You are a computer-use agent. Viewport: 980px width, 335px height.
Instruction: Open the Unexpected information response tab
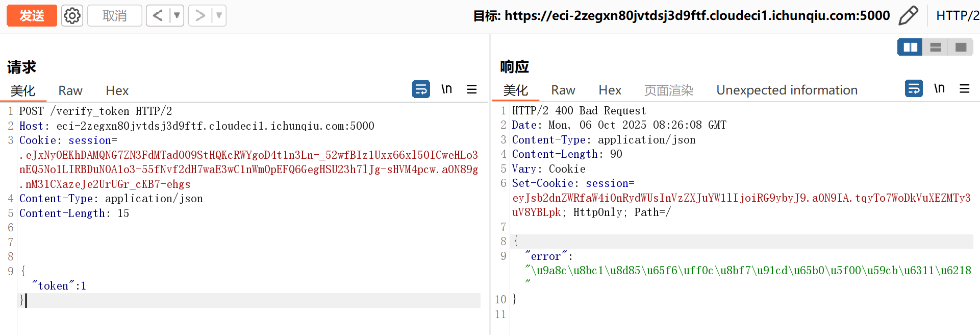pos(787,90)
